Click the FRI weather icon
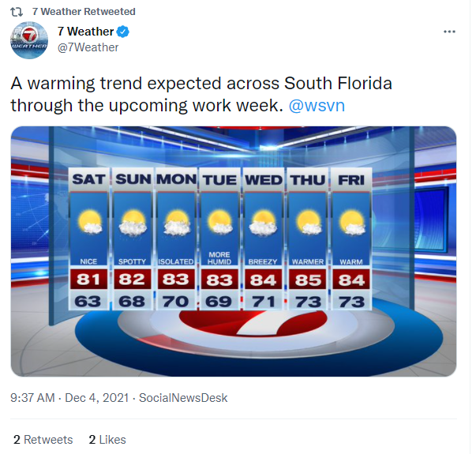 click(x=350, y=223)
